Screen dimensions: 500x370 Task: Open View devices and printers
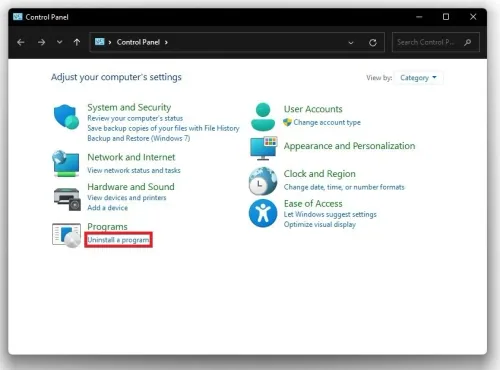pos(127,198)
